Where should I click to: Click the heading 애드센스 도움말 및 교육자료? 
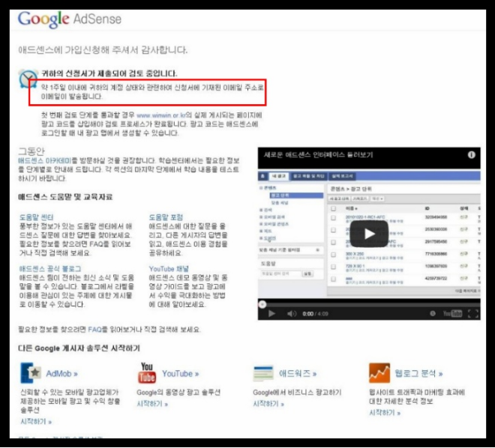65,197
